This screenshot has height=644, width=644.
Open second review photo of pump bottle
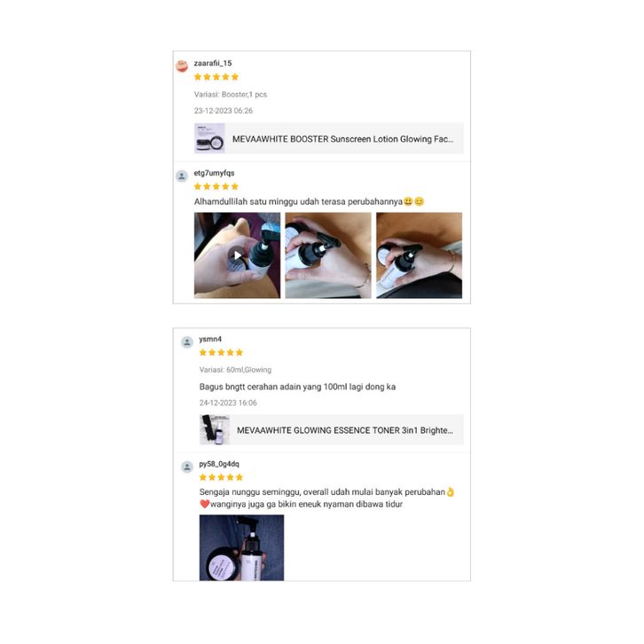[x=328, y=255]
